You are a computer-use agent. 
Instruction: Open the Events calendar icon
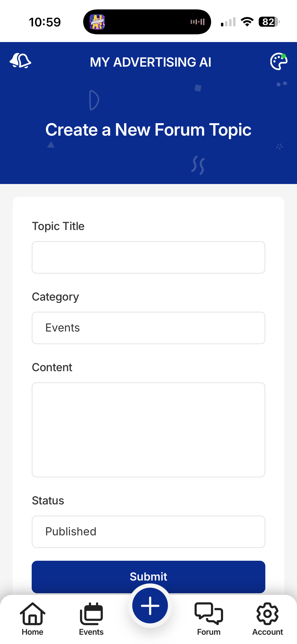point(91,613)
